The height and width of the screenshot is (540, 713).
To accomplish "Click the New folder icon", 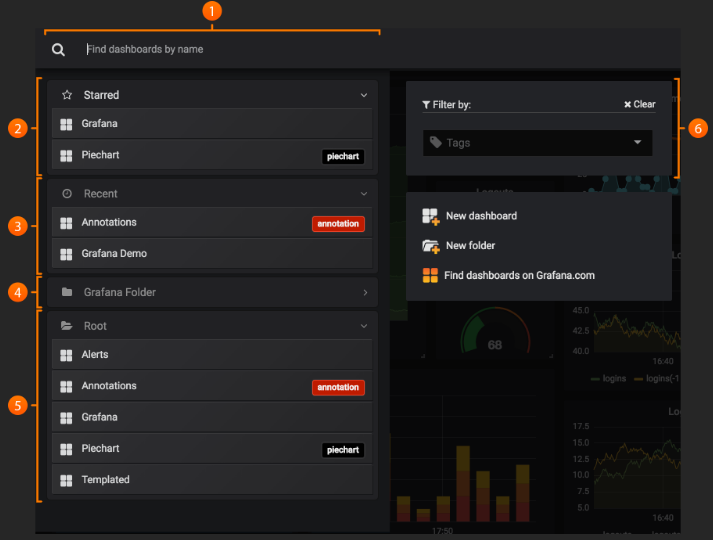I will click(430, 246).
